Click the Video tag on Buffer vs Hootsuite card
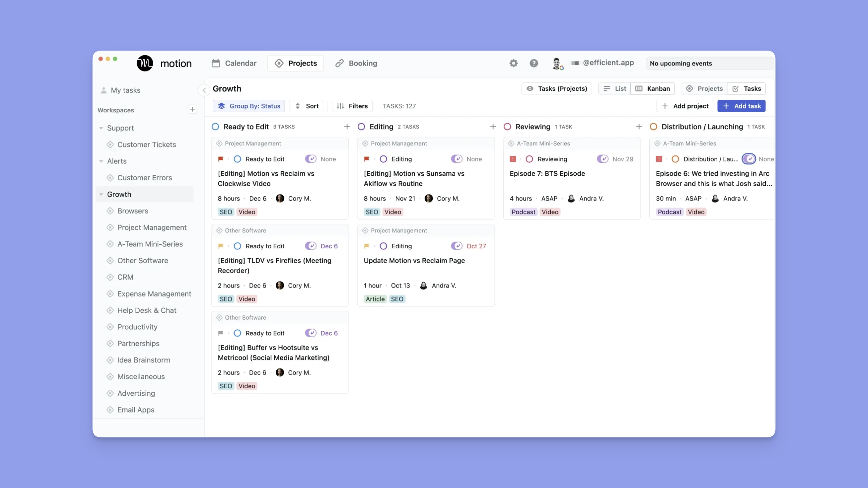 tap(247, 386)
